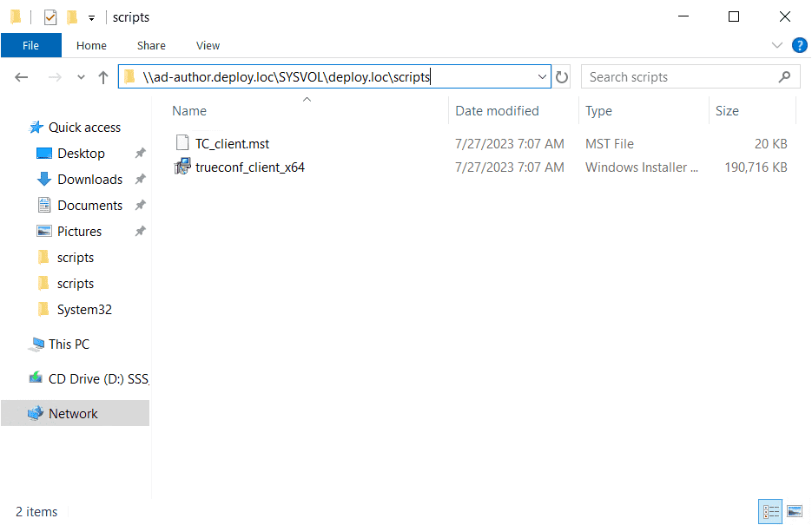Image resolution: width=812 pixels, height=525 pixels.
Task: Expand the ribbon using chevron arrow
Action: [x=776, y=45]
